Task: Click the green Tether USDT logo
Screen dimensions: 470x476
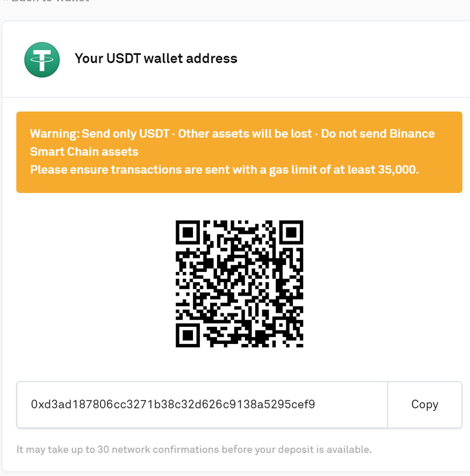Action: click(x=42, y=59)
